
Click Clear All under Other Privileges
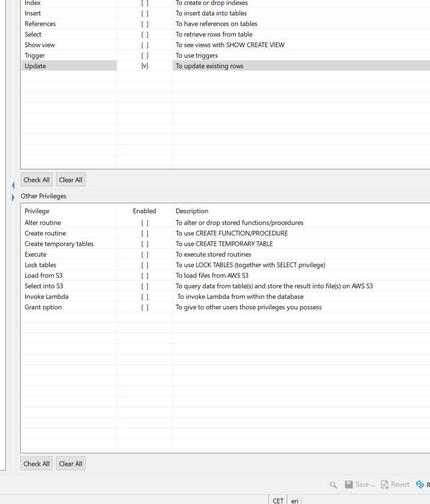[x=70, y=463]
